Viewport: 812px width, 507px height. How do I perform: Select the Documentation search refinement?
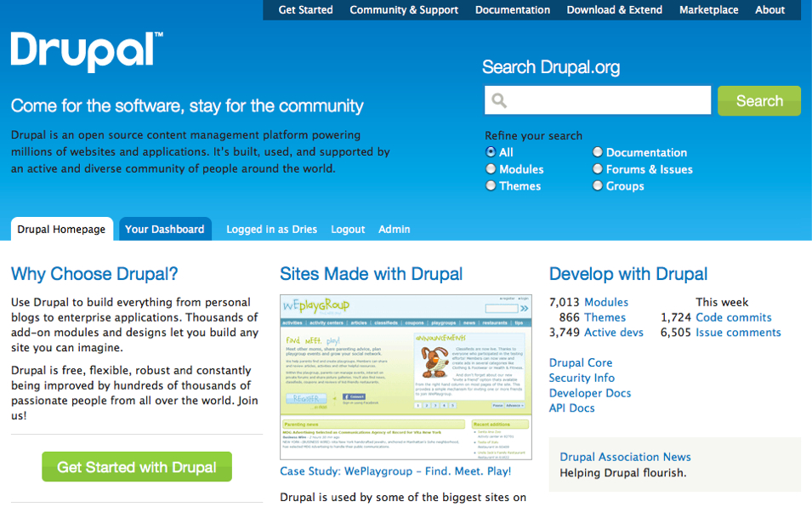pyautogui.click(x=598, y=151)
